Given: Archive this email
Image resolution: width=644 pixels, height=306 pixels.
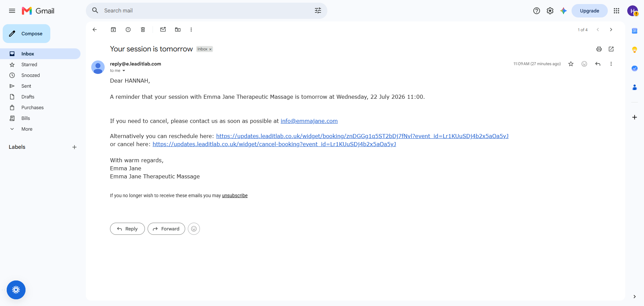Looking at the screenshot, I should tap(113, 30).
